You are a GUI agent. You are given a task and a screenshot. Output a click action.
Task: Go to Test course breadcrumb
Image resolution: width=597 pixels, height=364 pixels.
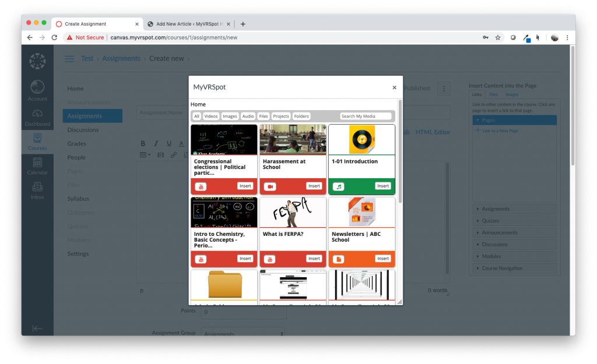point(87,59)
